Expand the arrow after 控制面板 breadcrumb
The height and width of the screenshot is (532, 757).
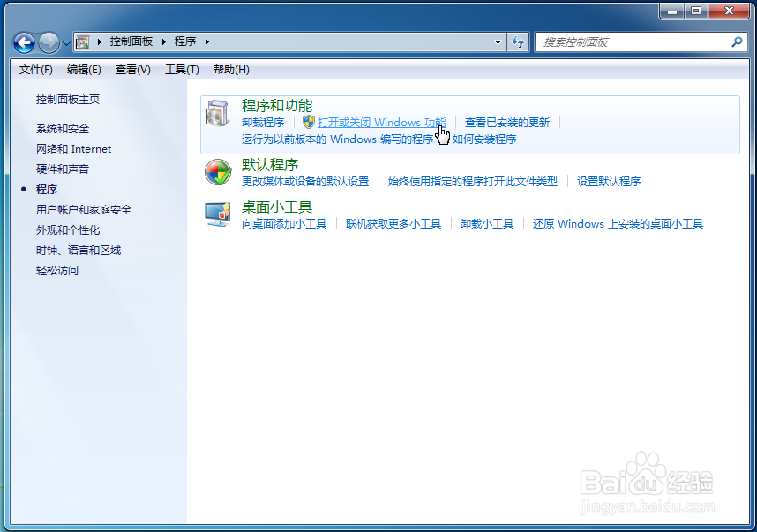coord(163,42)
